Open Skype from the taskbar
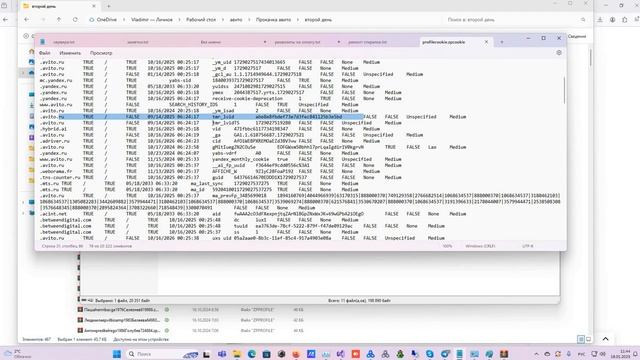 (x=429, y=354)
